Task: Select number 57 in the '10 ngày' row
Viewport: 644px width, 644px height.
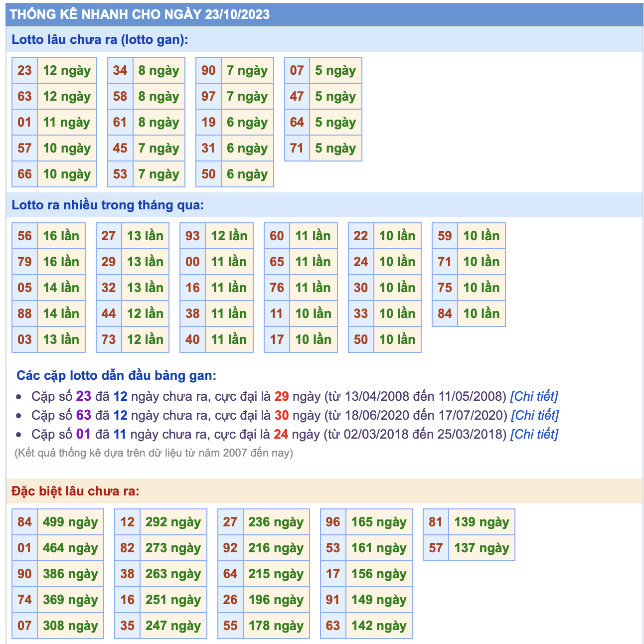Action: coord(24,148)
